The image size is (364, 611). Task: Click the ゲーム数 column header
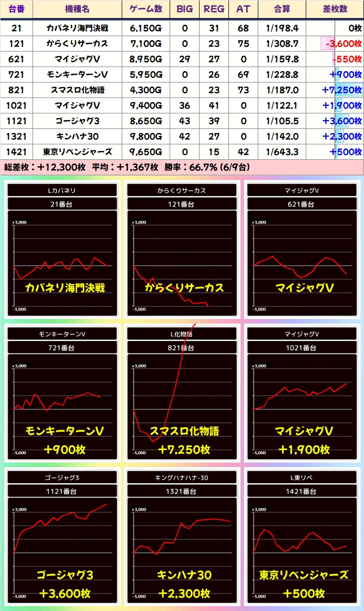coord(146,9)
